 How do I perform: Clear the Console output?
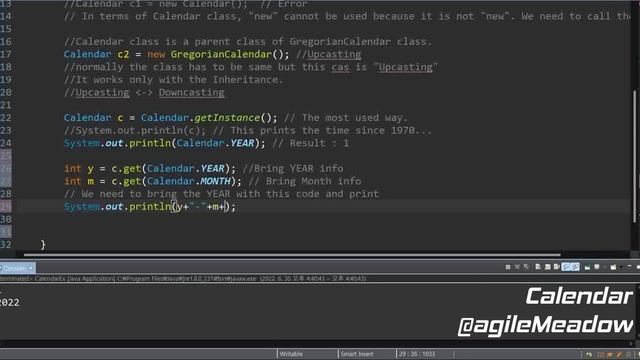point(537,267)
